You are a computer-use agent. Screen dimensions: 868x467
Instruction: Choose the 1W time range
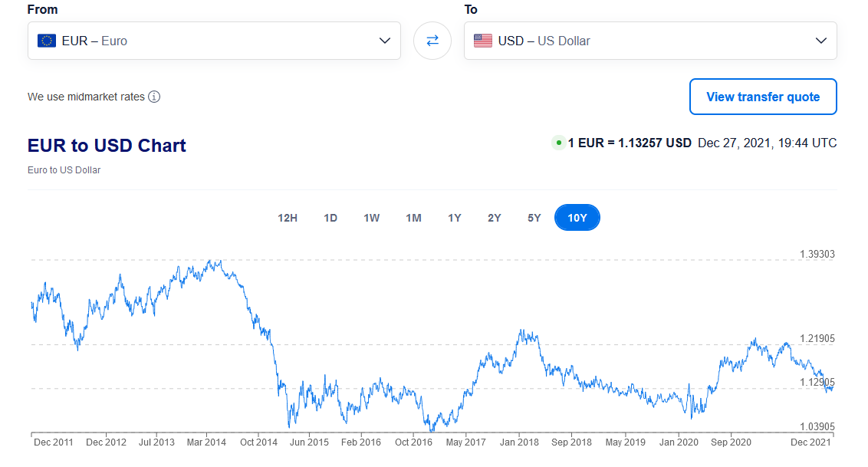[x=372, y=218]
